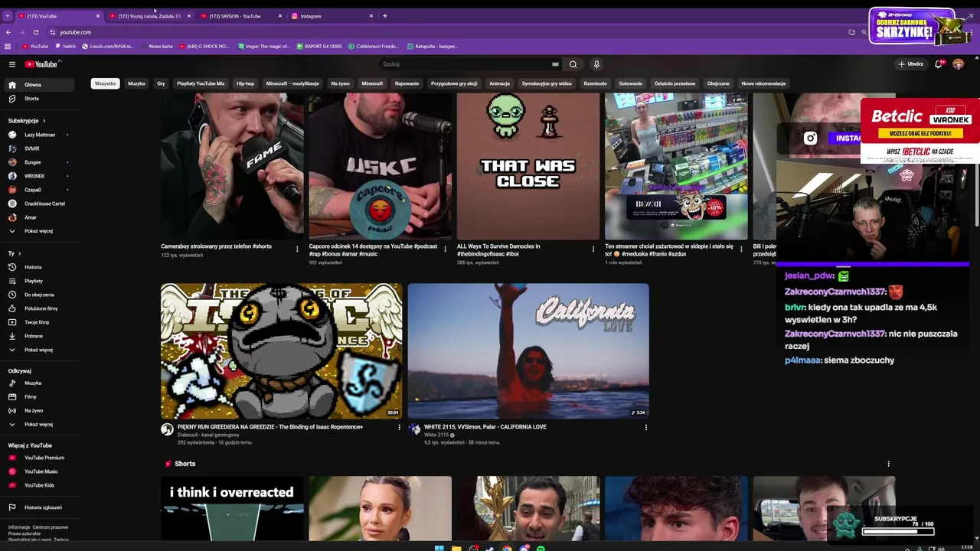
Task: Open Polubione filmy liked videos
Action: [40, 308]
